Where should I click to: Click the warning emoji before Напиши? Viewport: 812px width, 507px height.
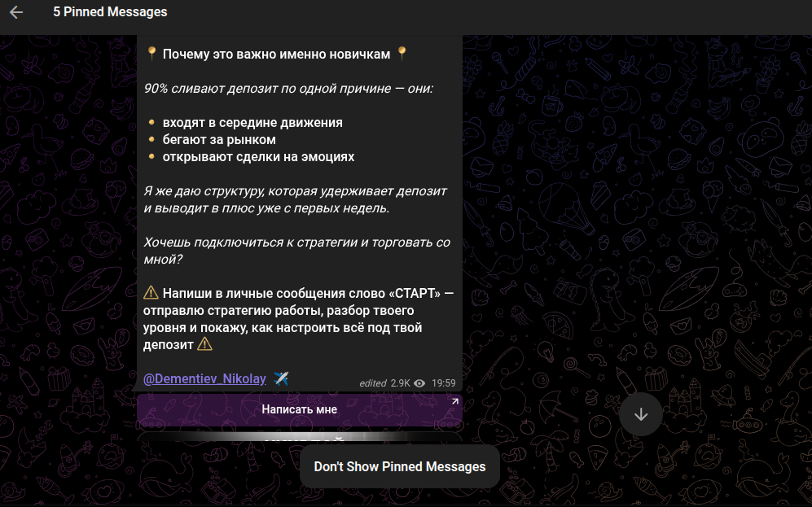click(151, 293)
